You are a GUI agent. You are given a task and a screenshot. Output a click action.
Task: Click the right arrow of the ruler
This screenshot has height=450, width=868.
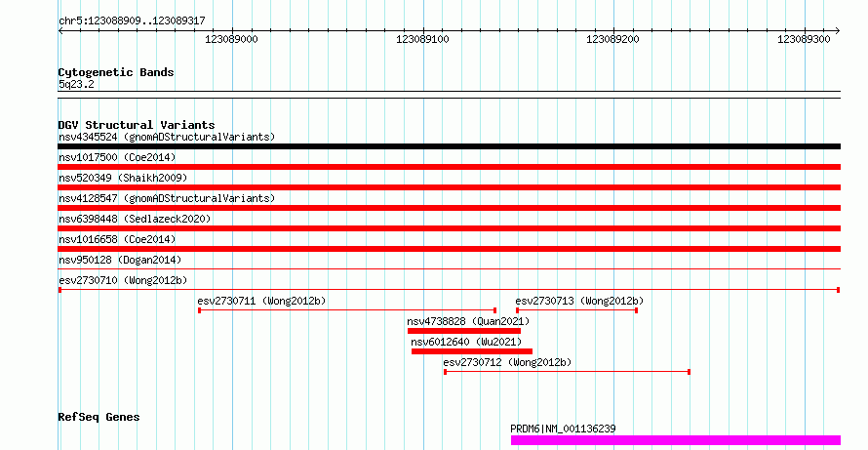coord(837,31)
